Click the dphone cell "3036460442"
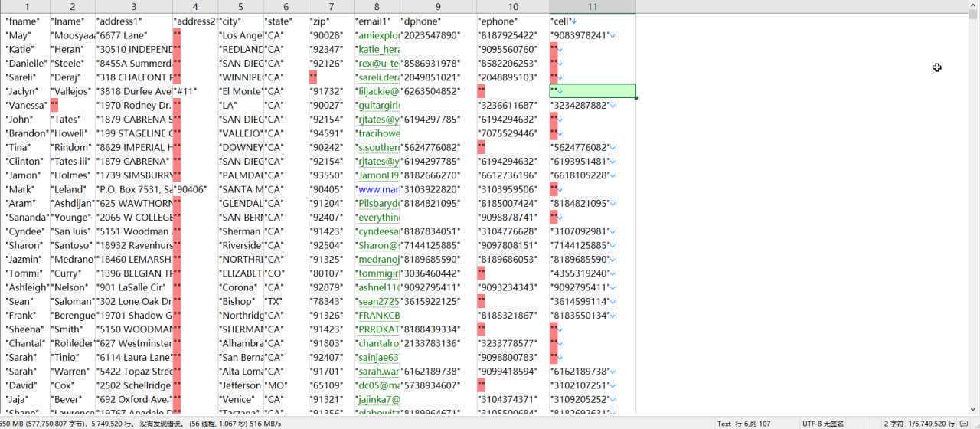980x429 pixels. click(438, 273)
